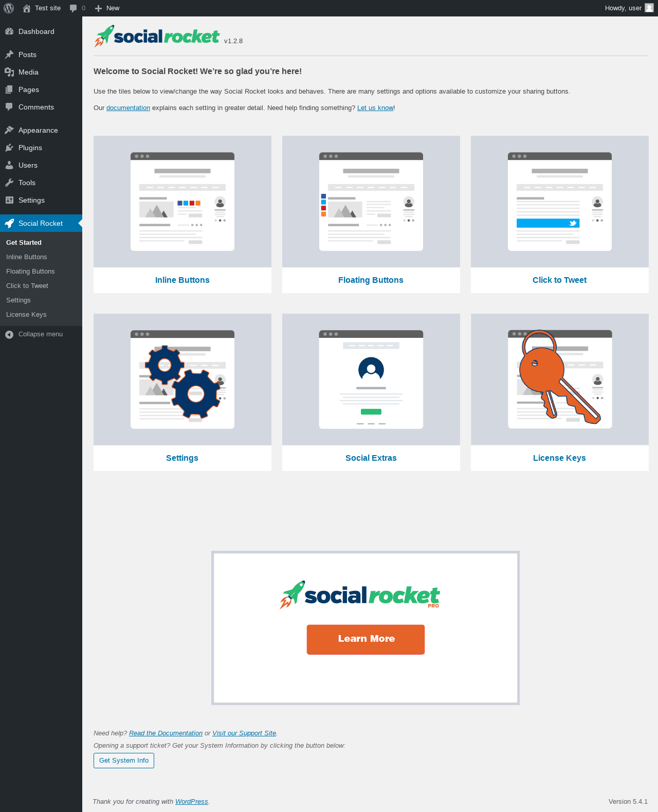Open the Settings gears tile thumbnail

[x=182, y=380]
